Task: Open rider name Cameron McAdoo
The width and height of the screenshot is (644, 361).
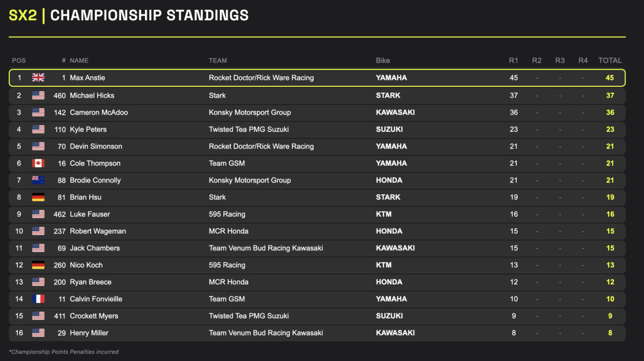Action: tap(99, 113)
